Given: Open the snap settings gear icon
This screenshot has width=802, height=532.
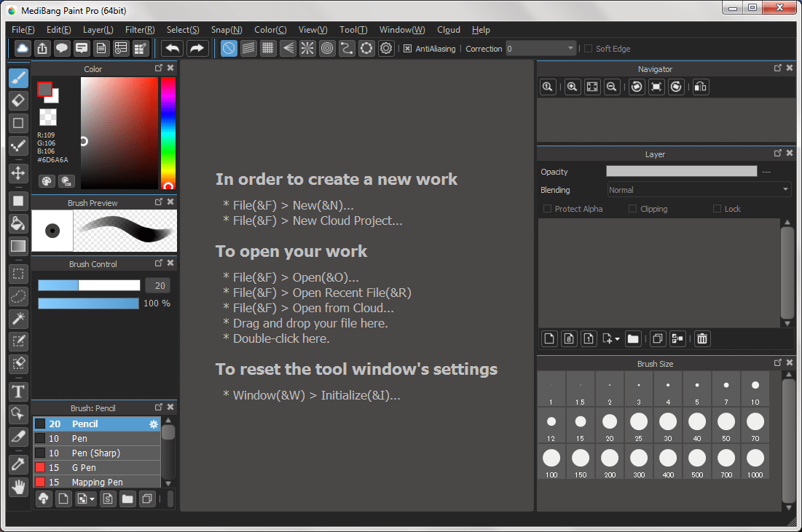Looking at the screenshot, I should (386, 48).
